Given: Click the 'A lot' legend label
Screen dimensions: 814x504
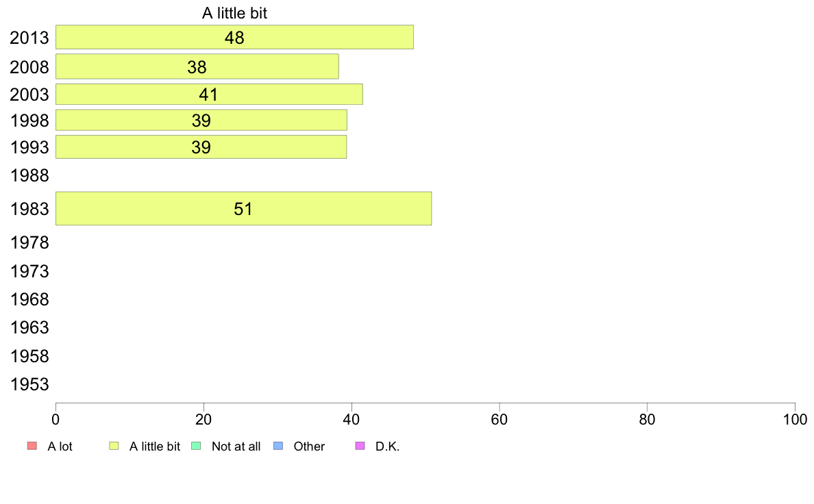Looking at the screenshot, I should pos(60,446).
